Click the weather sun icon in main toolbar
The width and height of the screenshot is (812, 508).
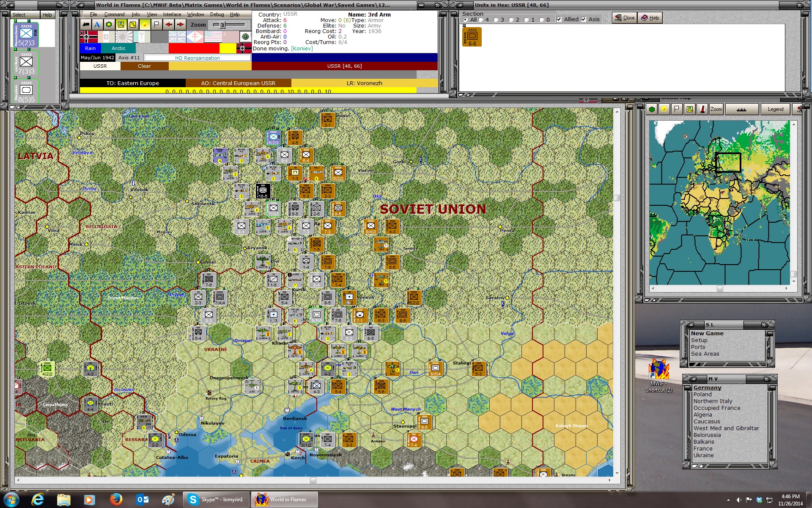145,25
